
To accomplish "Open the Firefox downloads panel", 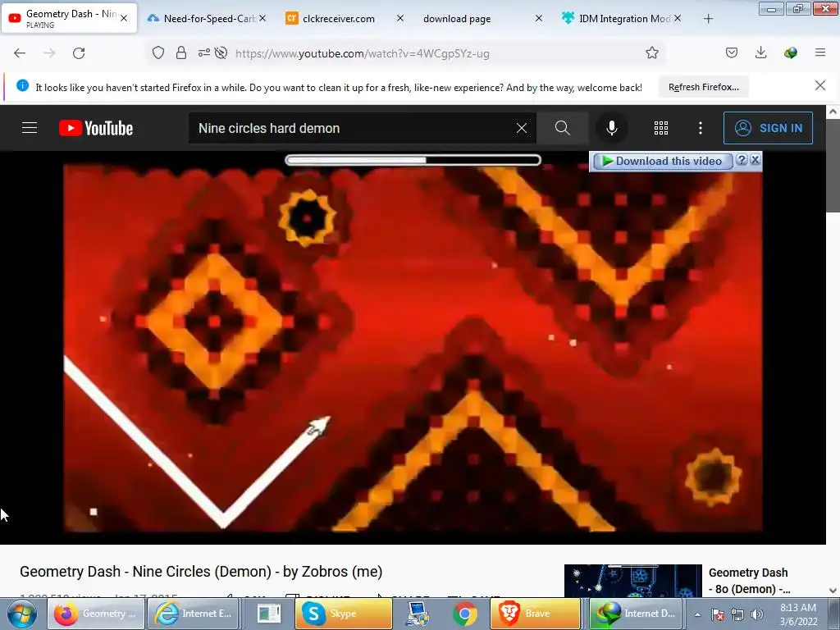I will (x=760, y=53).
